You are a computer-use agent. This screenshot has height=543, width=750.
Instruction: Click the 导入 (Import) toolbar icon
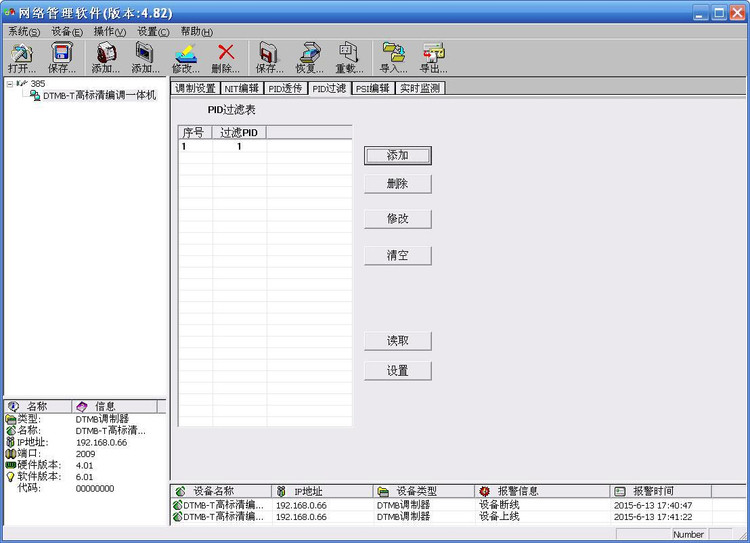click(394, 58)
